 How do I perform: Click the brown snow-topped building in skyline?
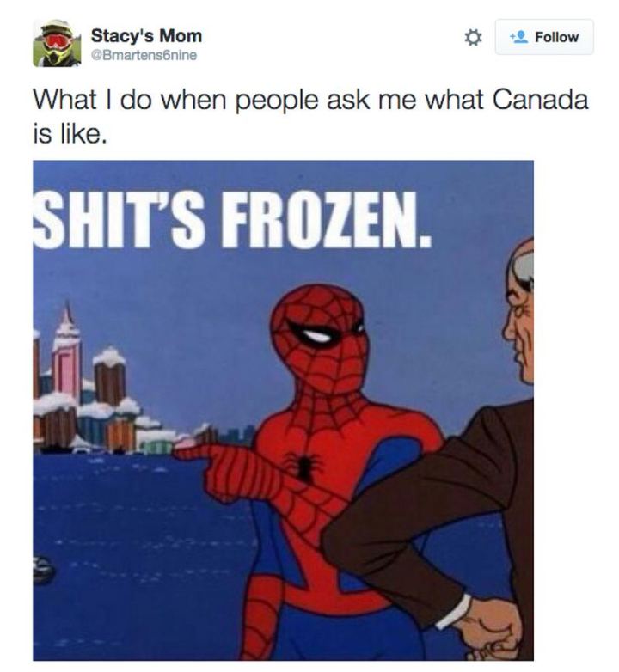(110, 376)
